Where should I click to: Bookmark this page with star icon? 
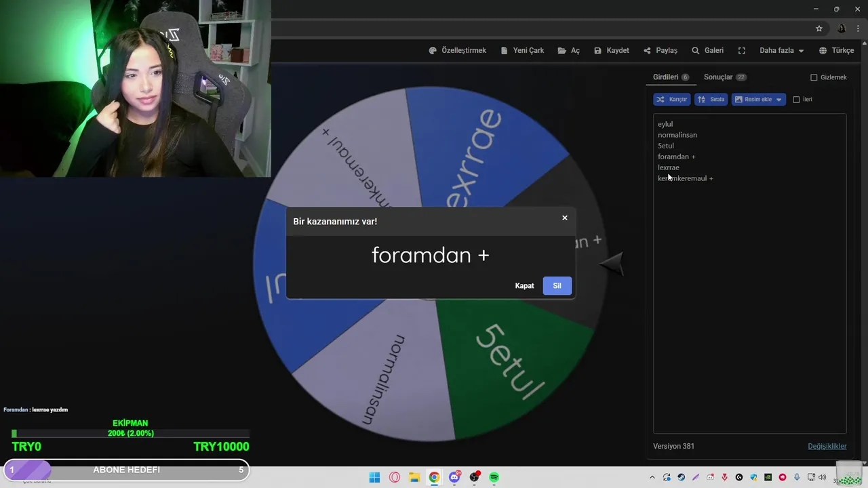[819, 28]
